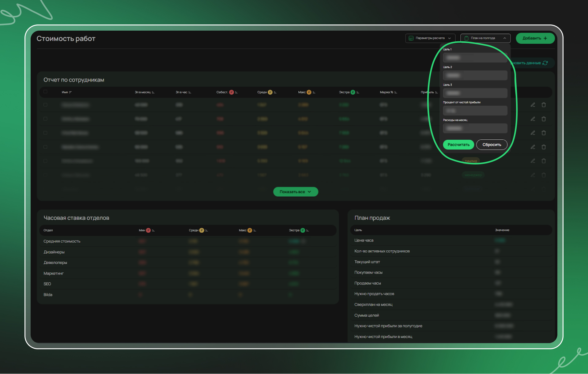588x374 pixels.
Task: Click the Процент от чистой прибыли field
Action: [475, 111]
